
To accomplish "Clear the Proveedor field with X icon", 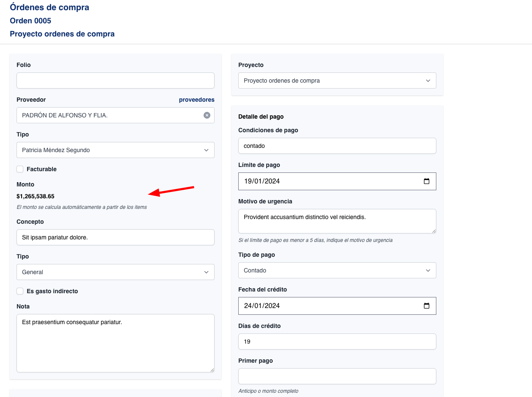I will (207, 115).
